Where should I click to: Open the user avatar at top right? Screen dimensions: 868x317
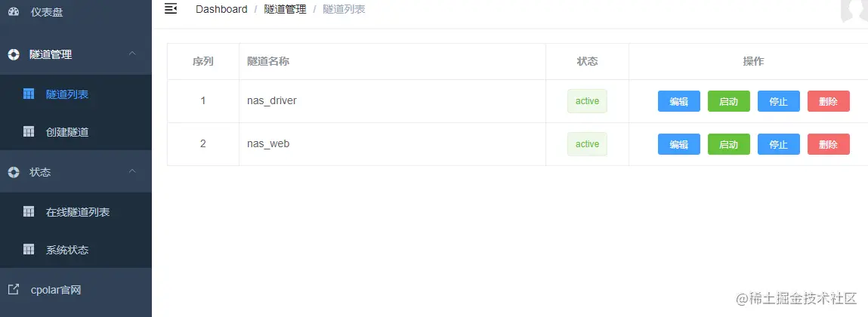(854, 10)
